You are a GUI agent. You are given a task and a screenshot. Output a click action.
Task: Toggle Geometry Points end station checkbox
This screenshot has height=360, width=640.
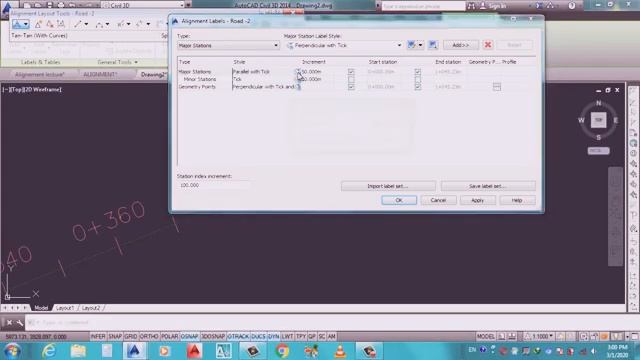pyautogui.click(x=418, y=87)
